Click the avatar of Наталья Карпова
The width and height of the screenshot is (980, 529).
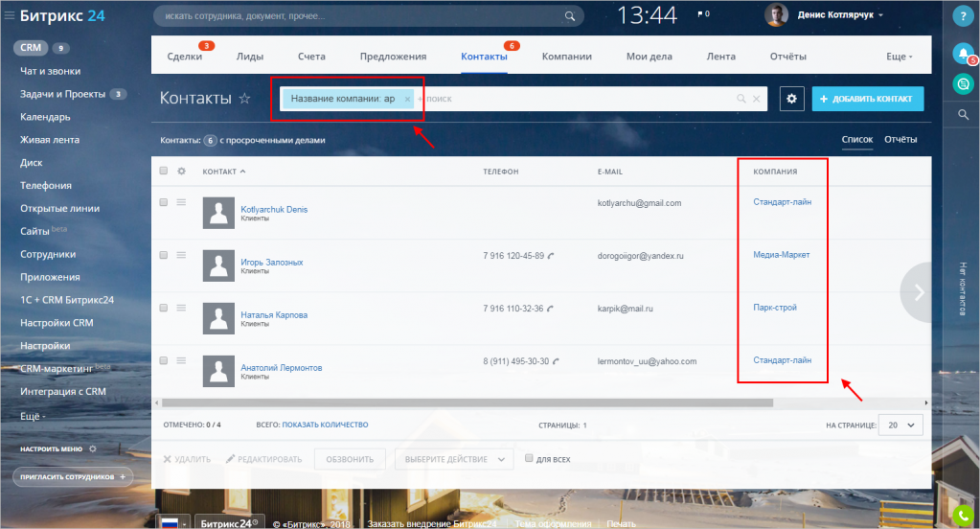[x=218, y=317]
